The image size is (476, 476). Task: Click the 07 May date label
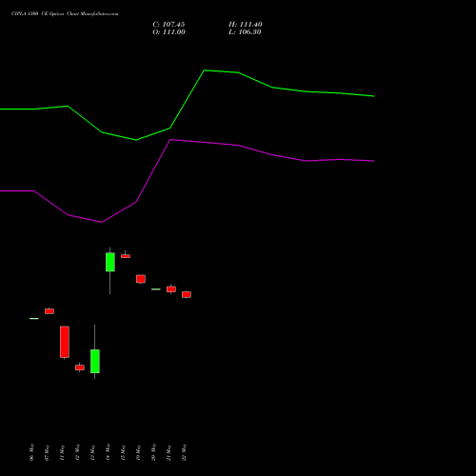(47, 453)
